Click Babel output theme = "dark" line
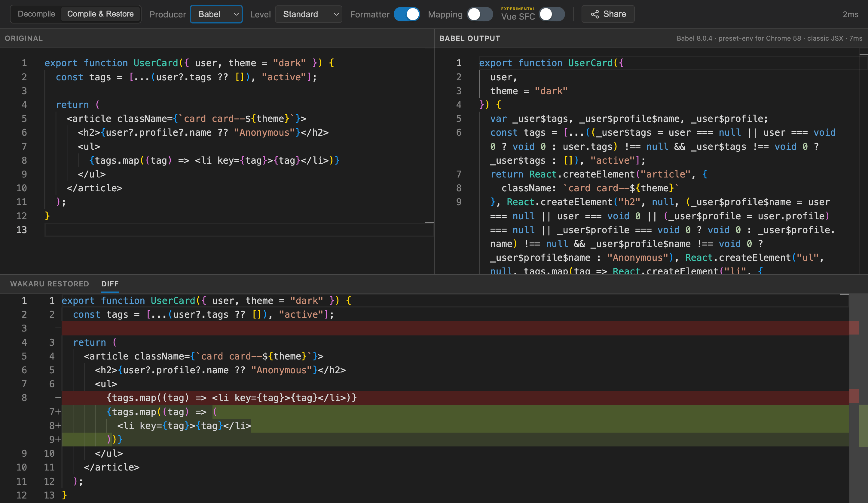The height and width of the screenshot is (503, 868). 529,91
